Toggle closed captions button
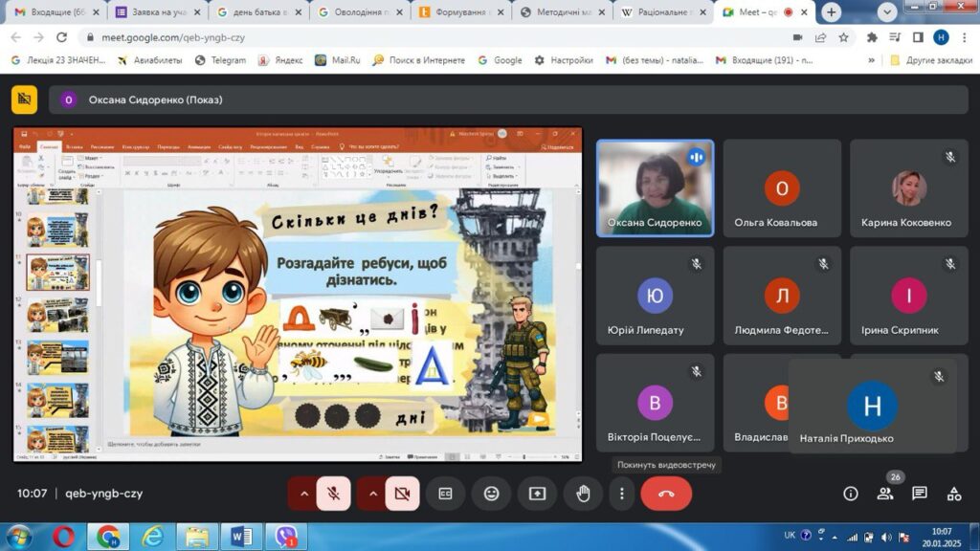 pos(445,494)
